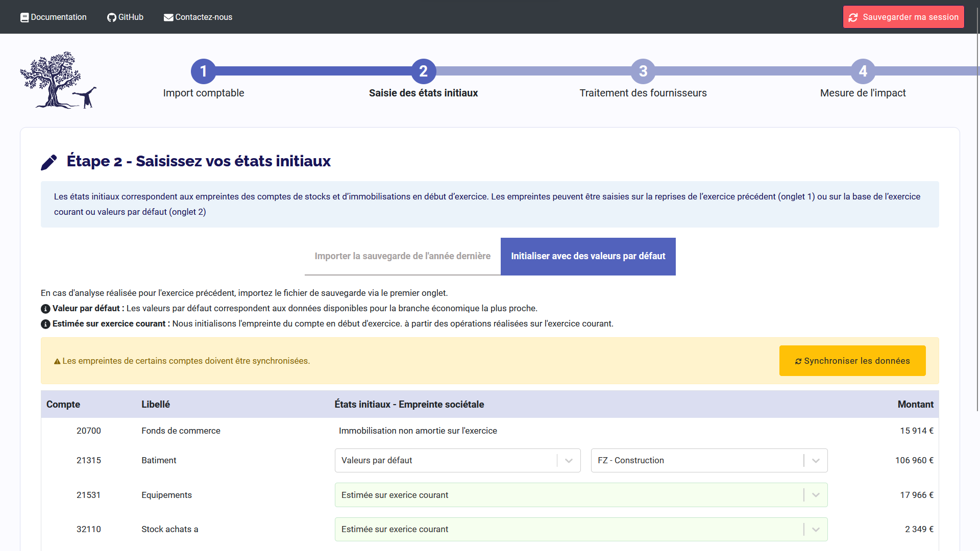The image size is (980, 551).
Task: Select step 2 circle
Action: [424, 71]
